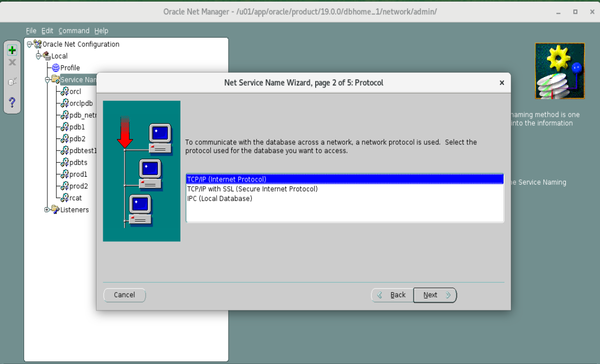The image size is (600, 364).
Task: Close the Oracle Net Manager window
Action: [x=592, y=12]
